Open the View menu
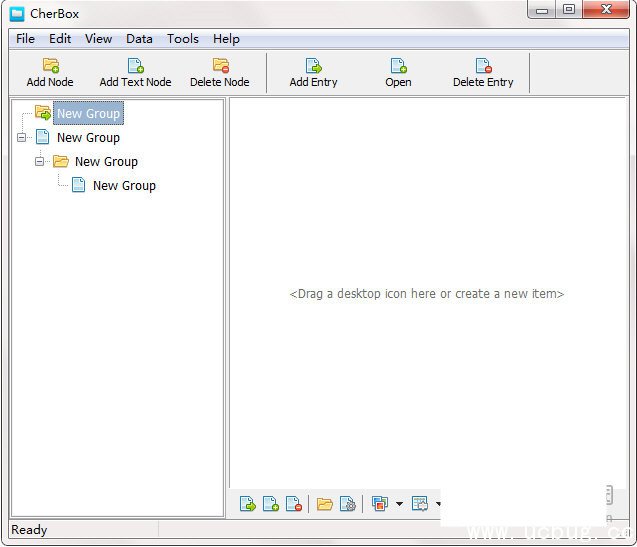 coord(98,39)
